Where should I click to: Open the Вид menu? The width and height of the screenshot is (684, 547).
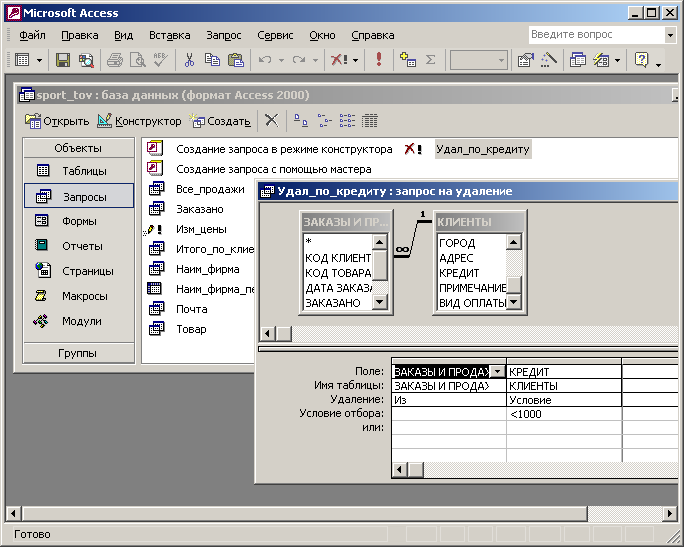[123, 35]
